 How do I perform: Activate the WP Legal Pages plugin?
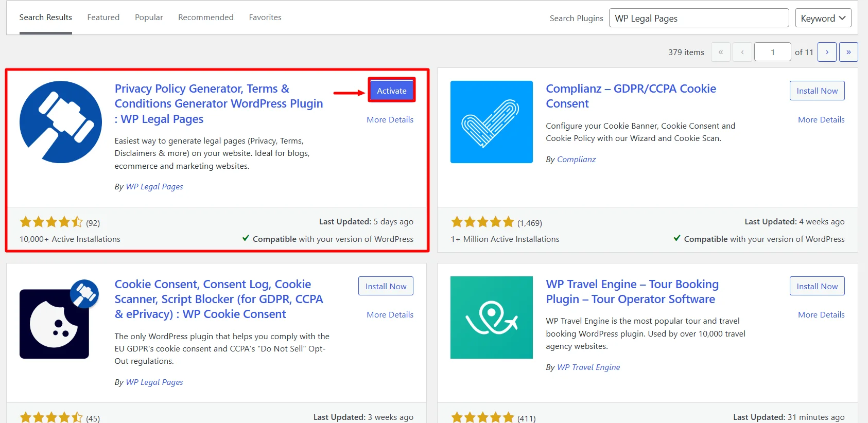[x=391, y=91]
